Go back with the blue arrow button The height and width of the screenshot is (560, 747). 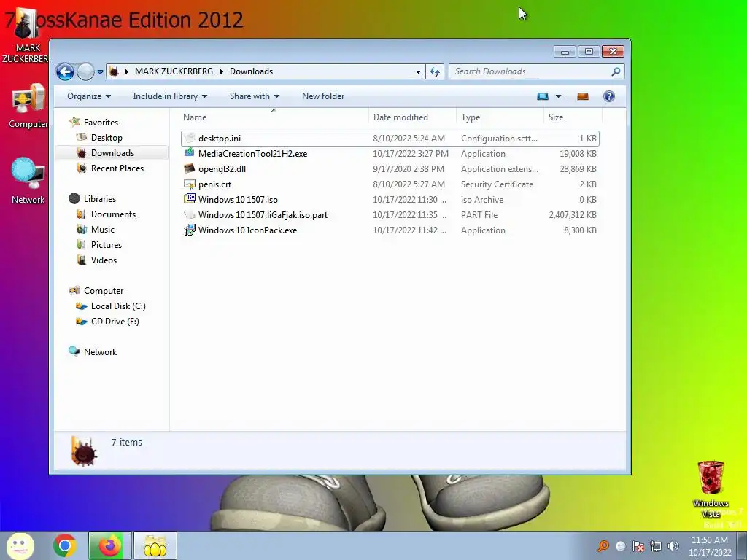[65, 72]
